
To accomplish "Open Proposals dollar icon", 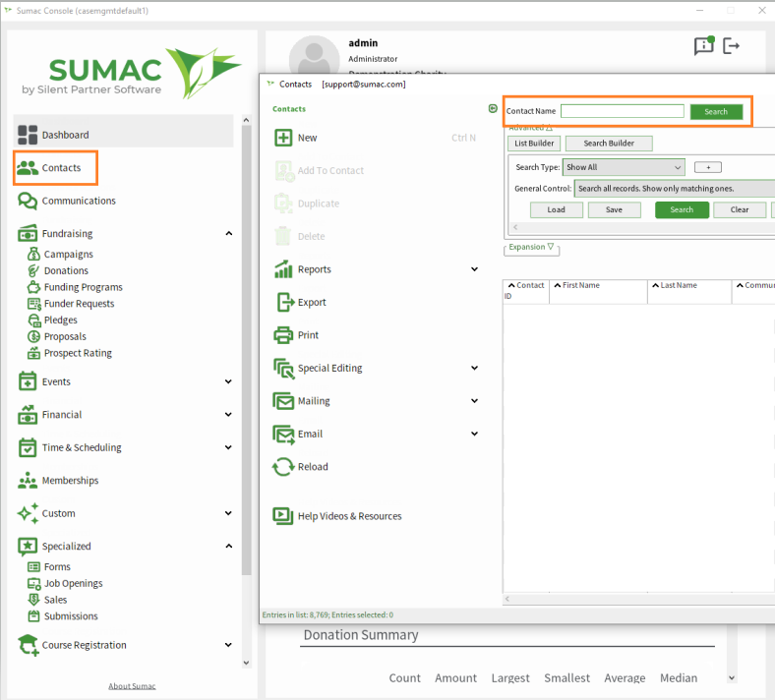I will tap(33, 336).
